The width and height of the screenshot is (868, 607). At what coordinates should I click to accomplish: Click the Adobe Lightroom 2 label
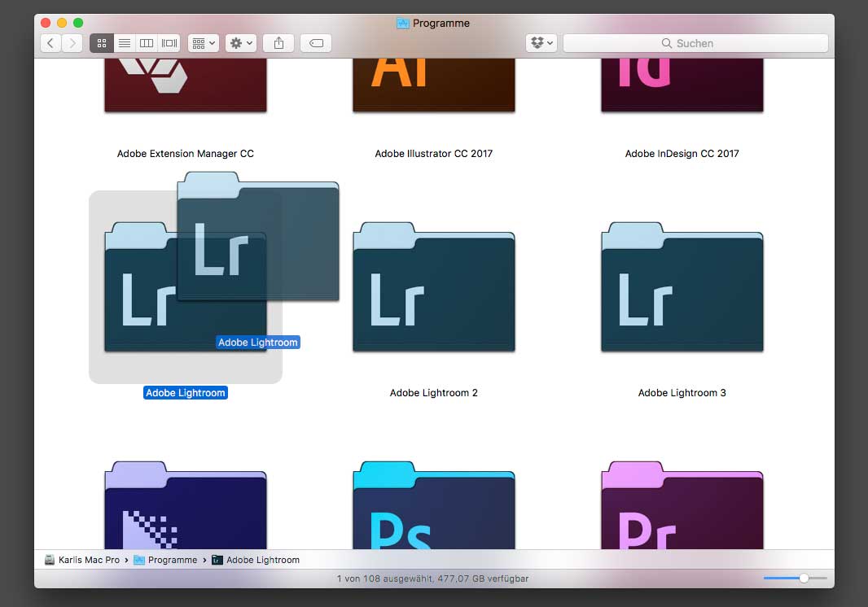tap(433, 393)
